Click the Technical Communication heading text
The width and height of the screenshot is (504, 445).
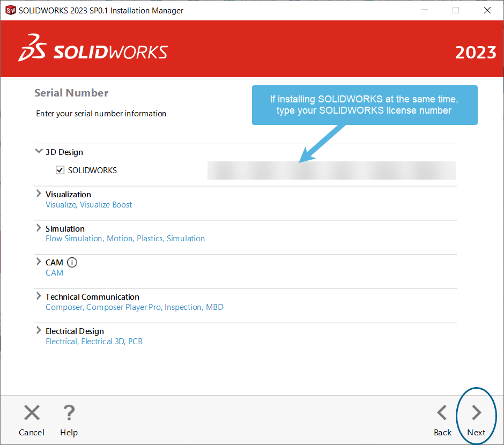(x=92, y=297)
